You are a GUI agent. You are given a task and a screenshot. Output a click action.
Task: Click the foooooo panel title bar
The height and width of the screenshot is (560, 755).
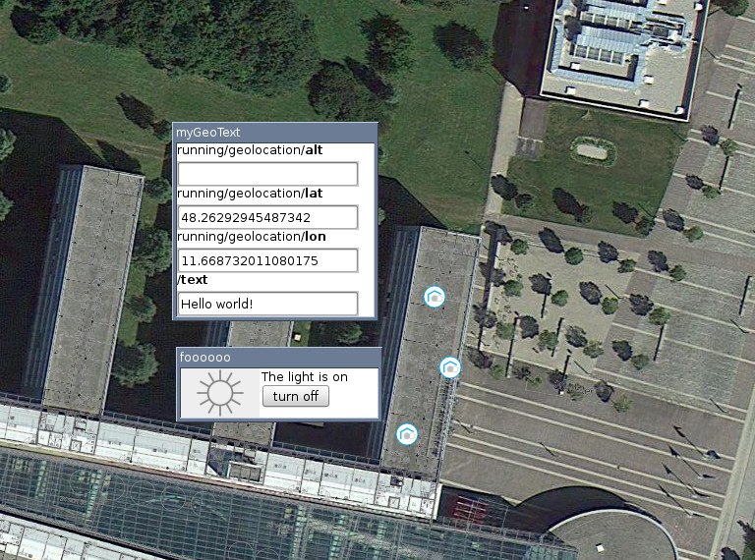coord(279,358)
